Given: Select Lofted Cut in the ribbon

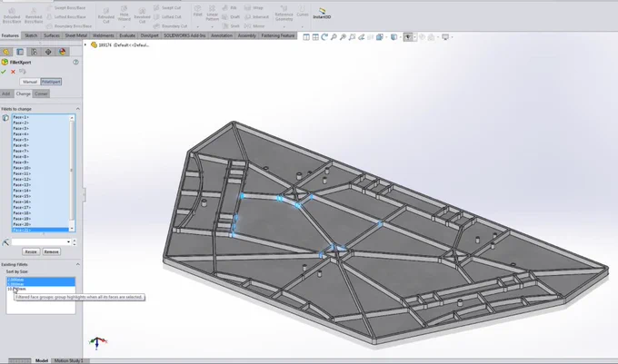Looking at the screenshot, I should tap(167, 17).
